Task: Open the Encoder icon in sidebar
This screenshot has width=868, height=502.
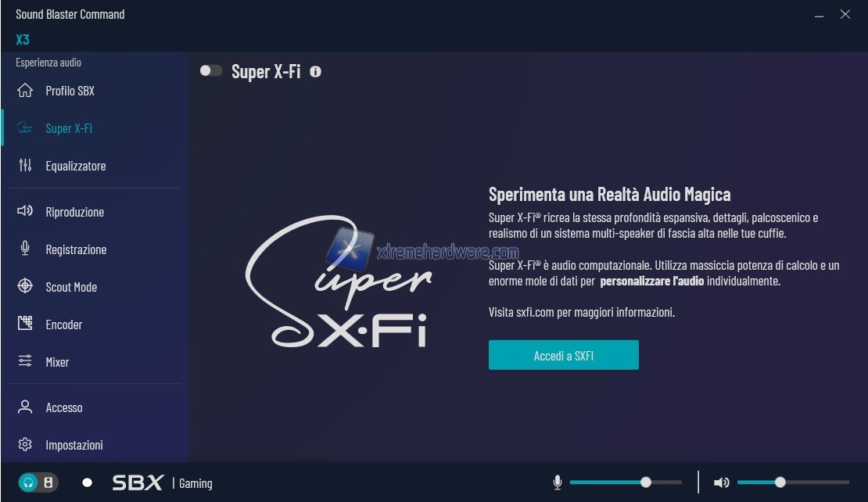Action: tap(25, 323)
